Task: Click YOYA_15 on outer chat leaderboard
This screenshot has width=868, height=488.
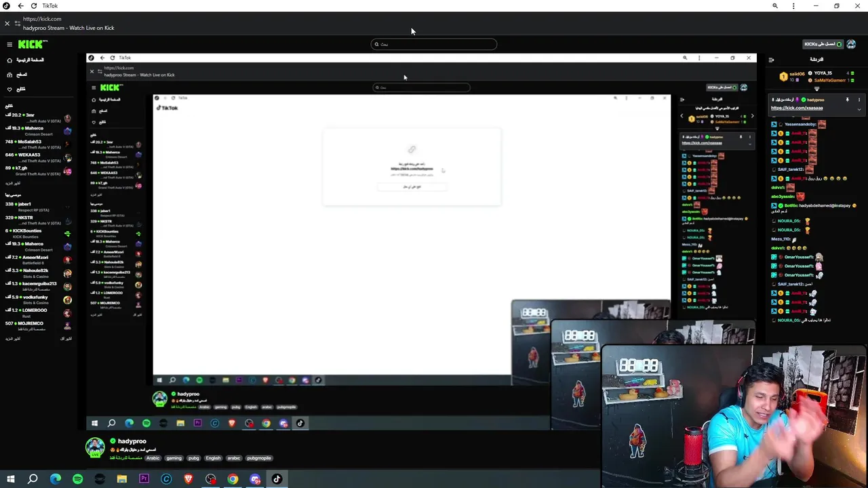Action: point(823,73)
